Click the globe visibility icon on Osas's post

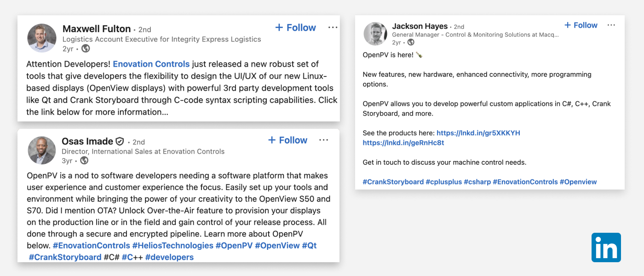click(x=84, y=161)
